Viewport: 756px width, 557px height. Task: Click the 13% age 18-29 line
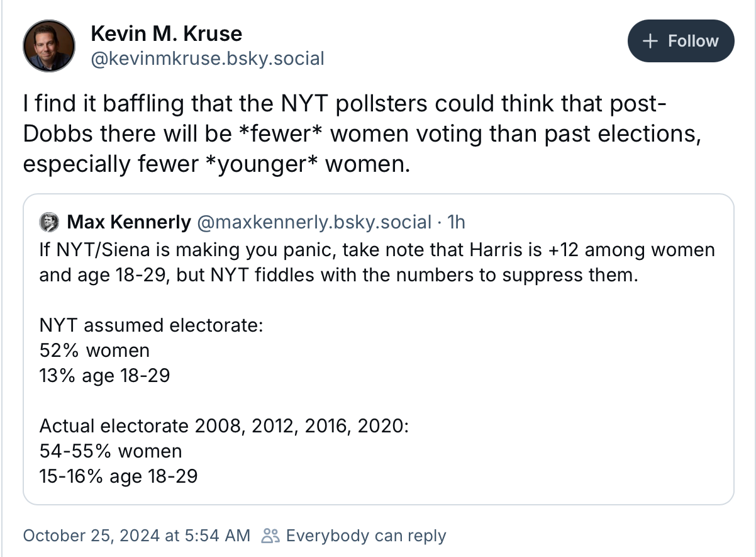click(x=104, y=376)
